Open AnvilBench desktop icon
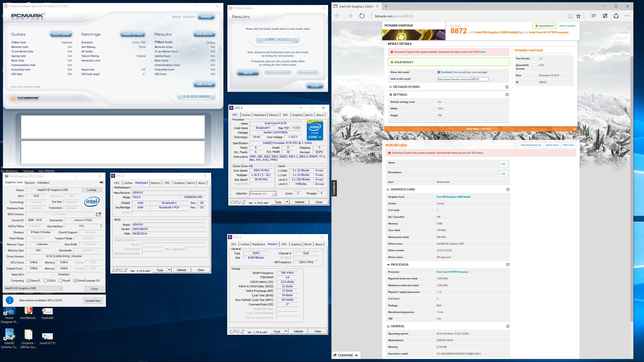The height and width of the screenshot is (362, 644). point(29,313)
